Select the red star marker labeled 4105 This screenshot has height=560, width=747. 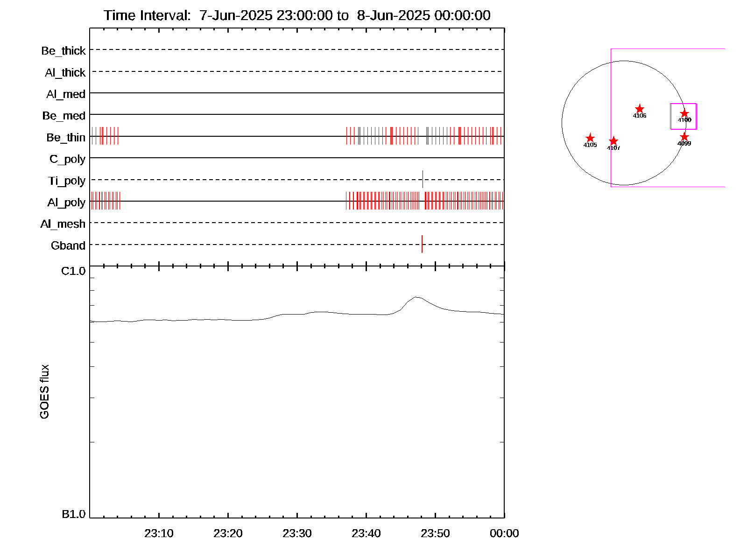point(590,138)
